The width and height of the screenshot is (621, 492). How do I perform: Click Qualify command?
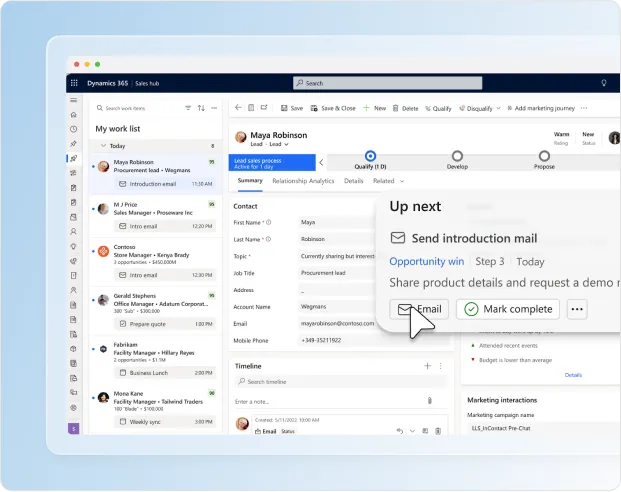pos(438,108)
